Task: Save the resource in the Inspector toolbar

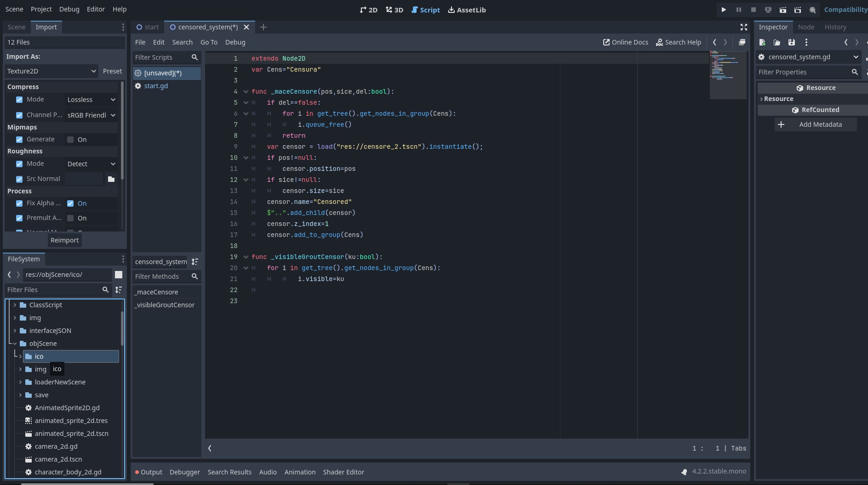Action: 791,42
